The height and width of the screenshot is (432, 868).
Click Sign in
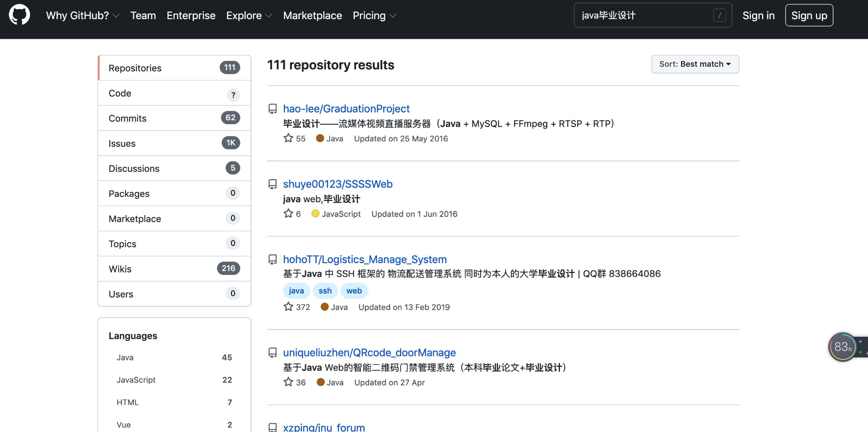coord(758,16)
